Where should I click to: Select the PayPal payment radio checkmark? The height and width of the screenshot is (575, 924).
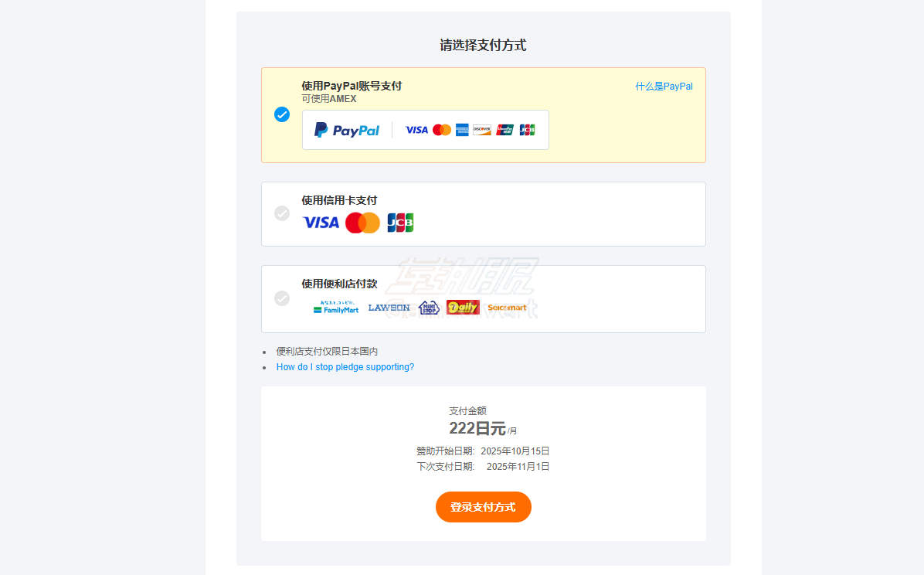coord(282,114)
